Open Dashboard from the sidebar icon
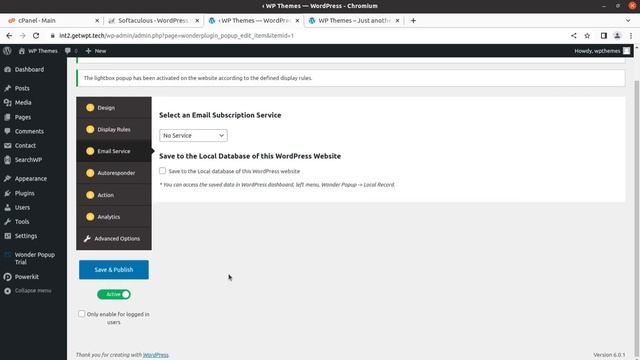The width and height of the screenshot is (640, 360). coord(7,69)
